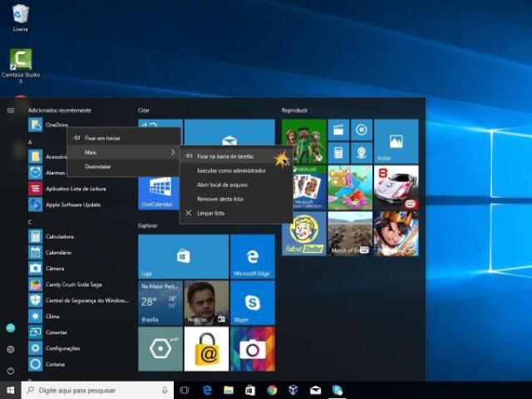Open the OneDrive app in recently added

point(47,125)
